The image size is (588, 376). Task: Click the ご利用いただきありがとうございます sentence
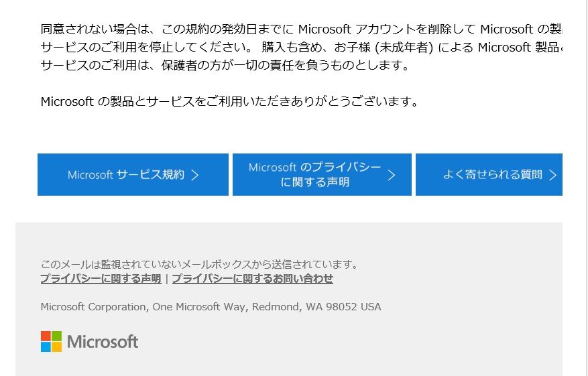229,101
